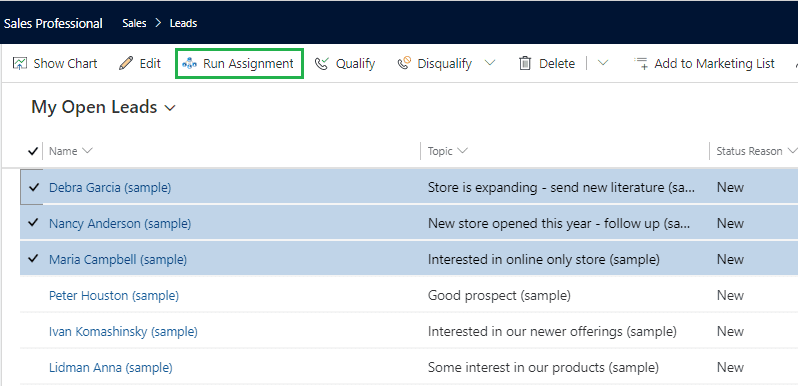
Task: Click the Edit pencil icon
Action: [126, 64]
